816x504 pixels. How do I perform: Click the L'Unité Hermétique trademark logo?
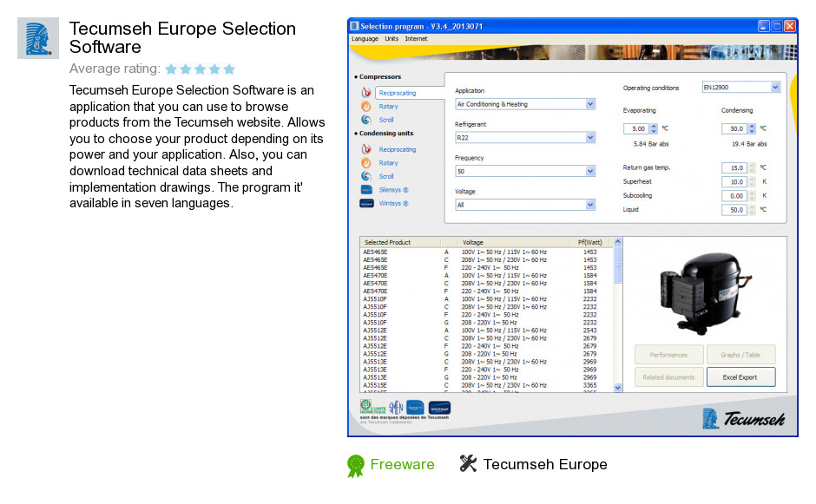pos(372,407)
